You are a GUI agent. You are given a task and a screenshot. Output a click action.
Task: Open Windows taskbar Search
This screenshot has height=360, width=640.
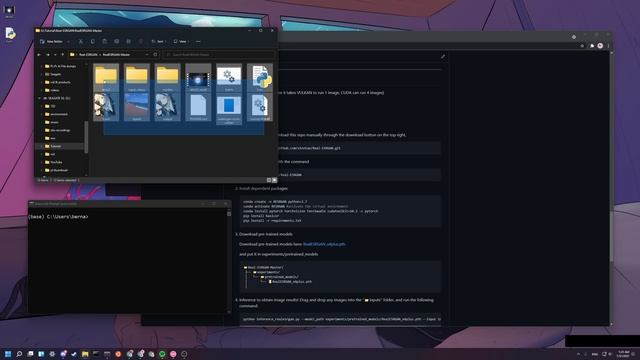click(19, 354)
